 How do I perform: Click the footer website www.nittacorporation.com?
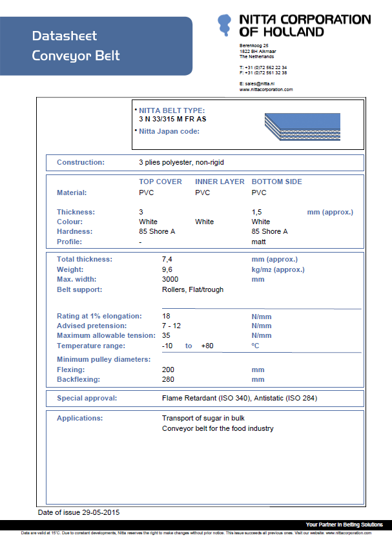[348, 533]
